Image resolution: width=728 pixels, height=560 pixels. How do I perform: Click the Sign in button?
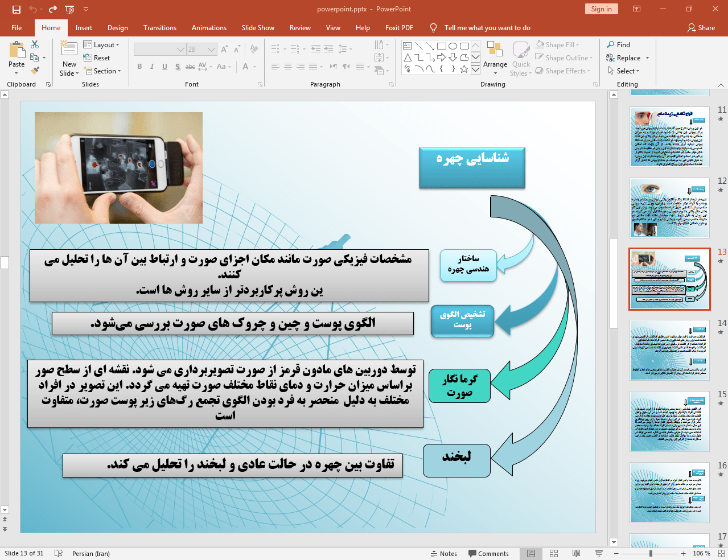point(601,9)
